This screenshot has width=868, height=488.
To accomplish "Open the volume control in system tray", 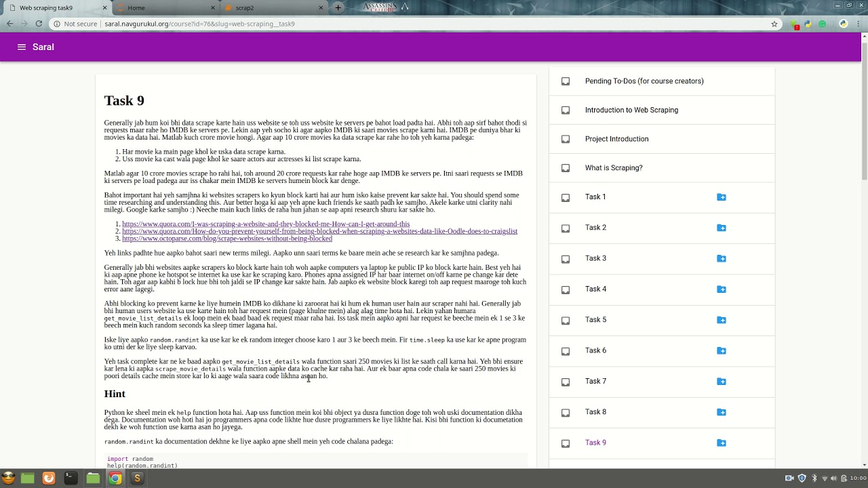I will pos(834,479).
